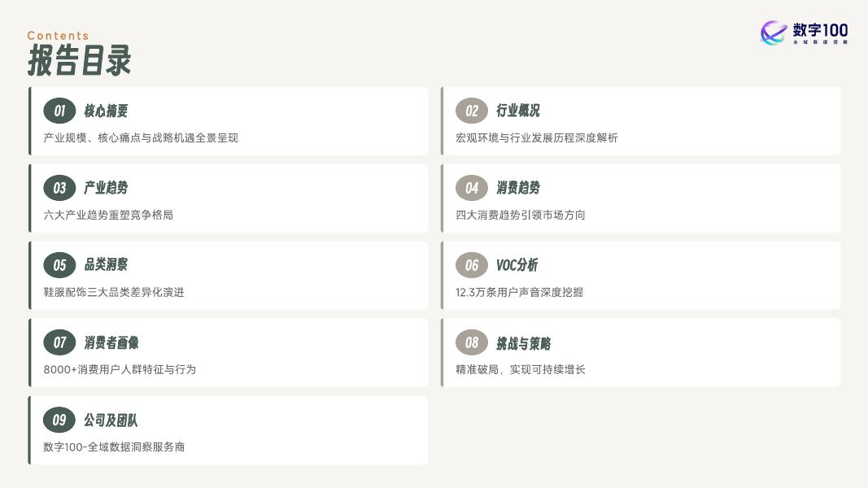Open the 行业概况 section title
The width and height of the screenshot is (868, 488).
tap(518, 111)
